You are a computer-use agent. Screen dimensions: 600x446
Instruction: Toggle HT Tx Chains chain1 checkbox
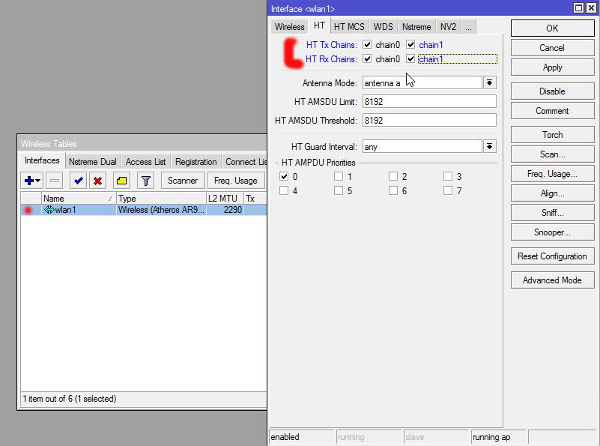[x=411, y=44]
